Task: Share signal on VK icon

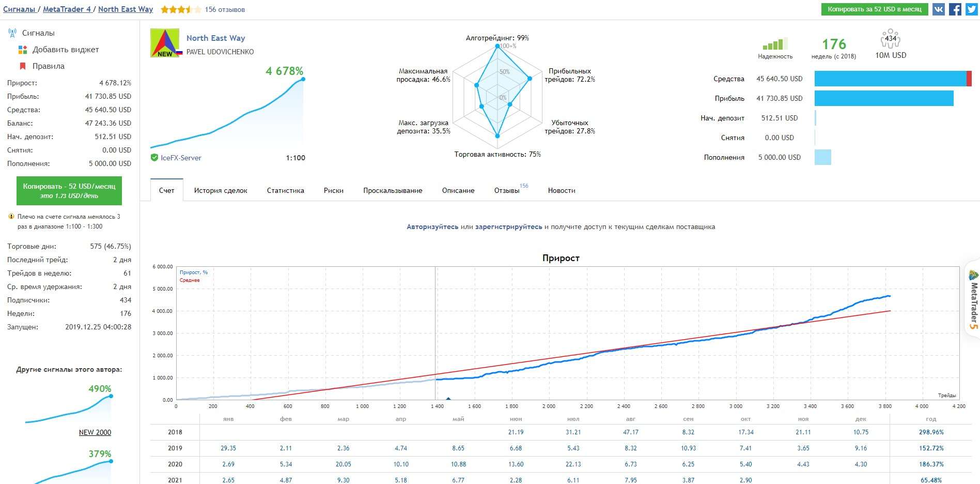Action: pos(939,9)
